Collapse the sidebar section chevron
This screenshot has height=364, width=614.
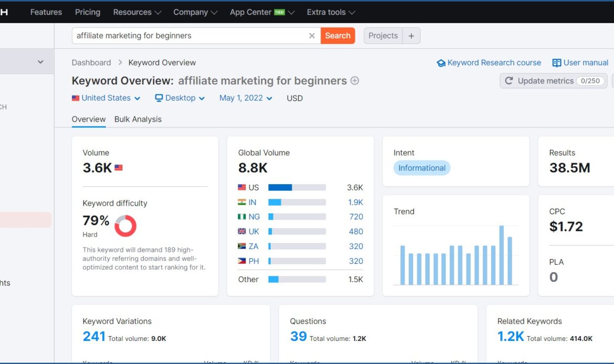(40, 62)
